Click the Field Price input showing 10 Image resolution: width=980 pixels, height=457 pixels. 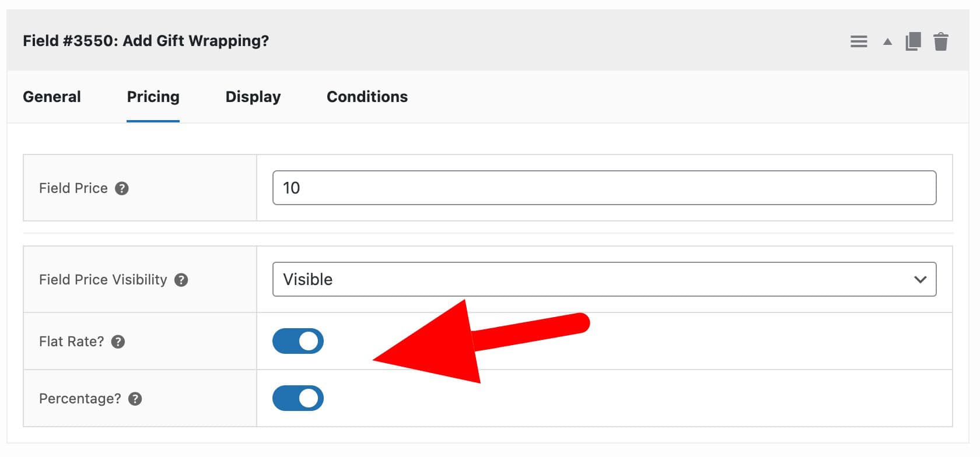click(x=605, y=188)
